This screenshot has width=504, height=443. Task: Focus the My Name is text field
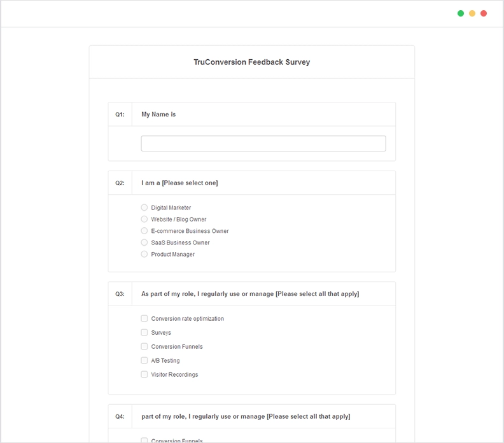click(263, 143)
